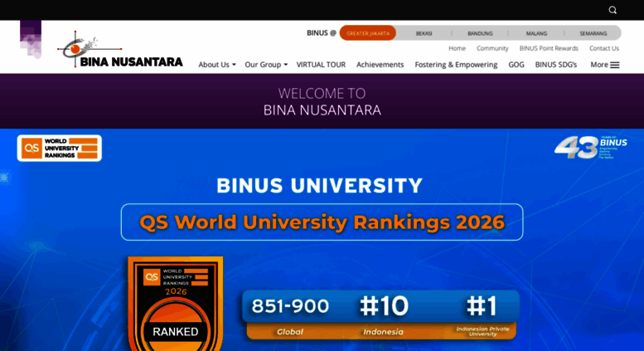Click the BINUS UNIVERSITY heading
Viewport: 644px width, 351px height.
coord(320,185)
